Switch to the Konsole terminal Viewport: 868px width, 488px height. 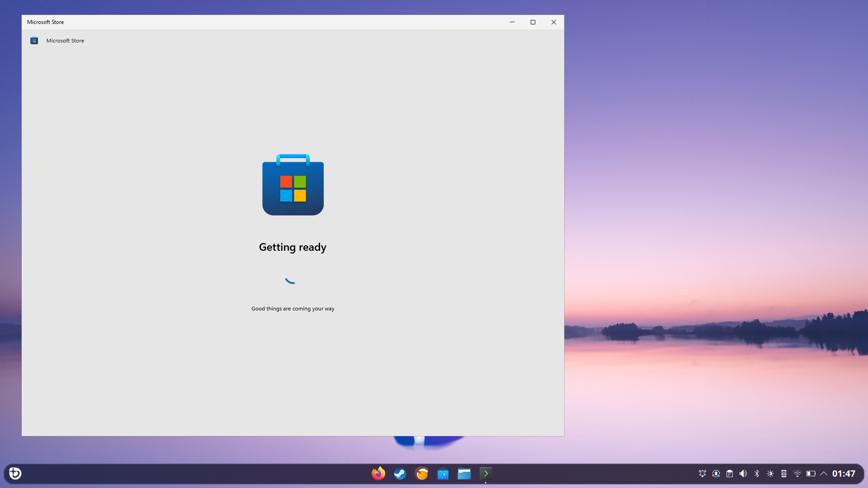click(x=486, y=474)
